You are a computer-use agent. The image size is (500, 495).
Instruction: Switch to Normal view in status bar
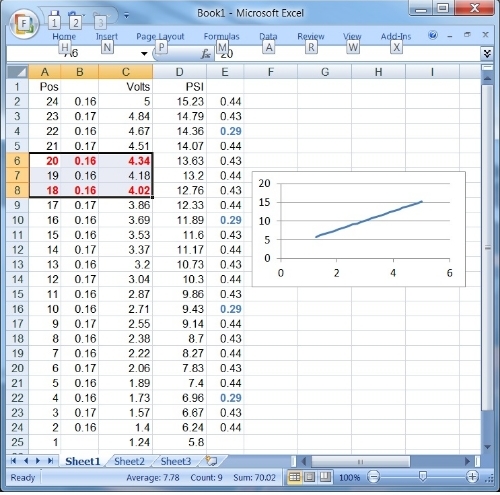point(294,477)
